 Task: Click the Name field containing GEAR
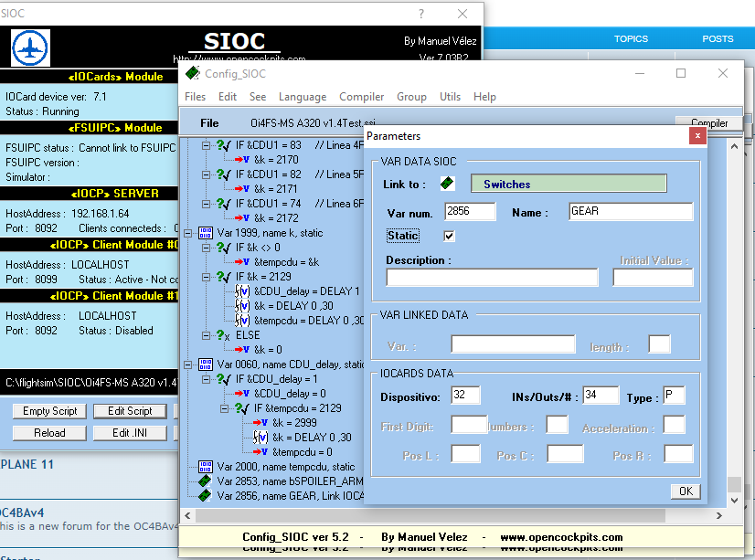pyautogui.click(x=630, y=211)
